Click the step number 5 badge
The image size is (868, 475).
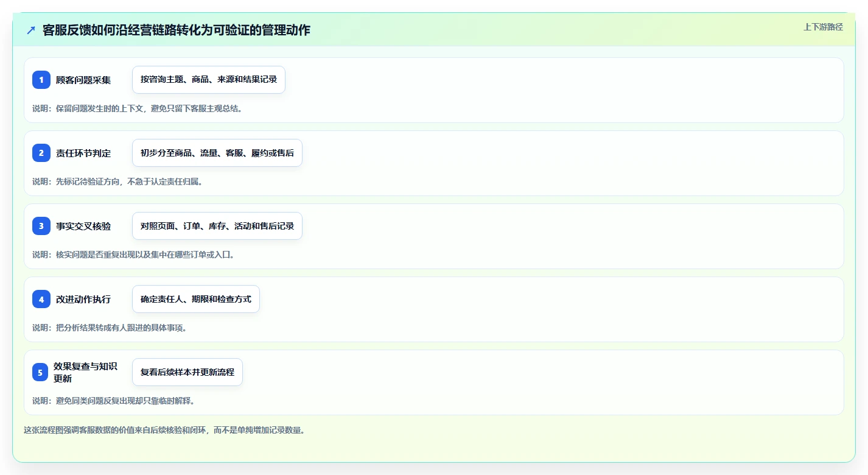pos(40,372)
